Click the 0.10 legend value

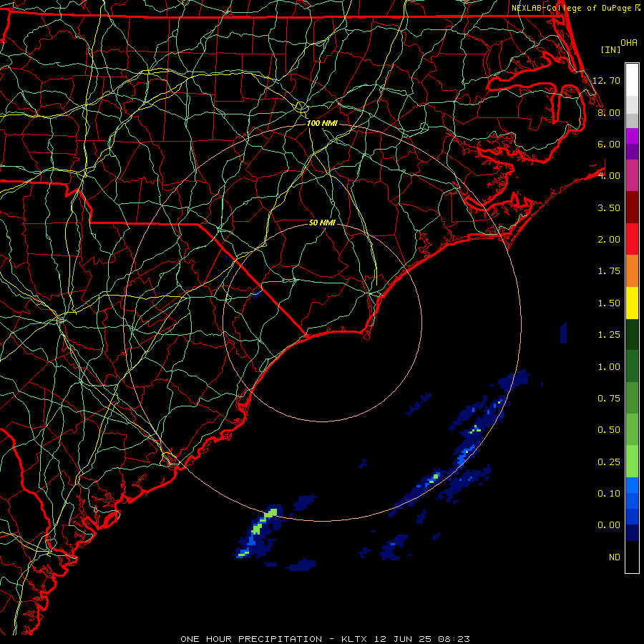click(x=609, y=494)
